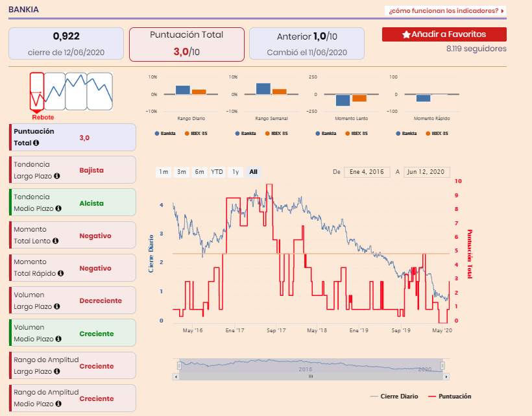Click Bajista value in Tendencia Largo Plazo
The height and width of the screenshot is (416, 532).
(91, 170)
